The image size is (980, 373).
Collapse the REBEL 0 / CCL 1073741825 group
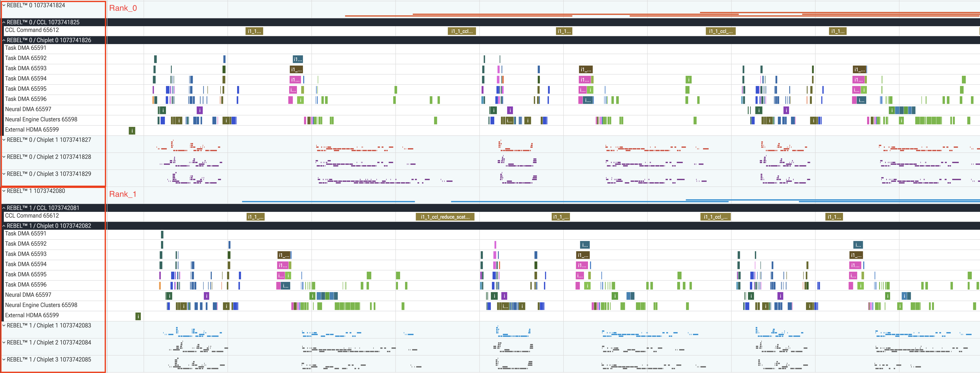click(x=4, y=22)
